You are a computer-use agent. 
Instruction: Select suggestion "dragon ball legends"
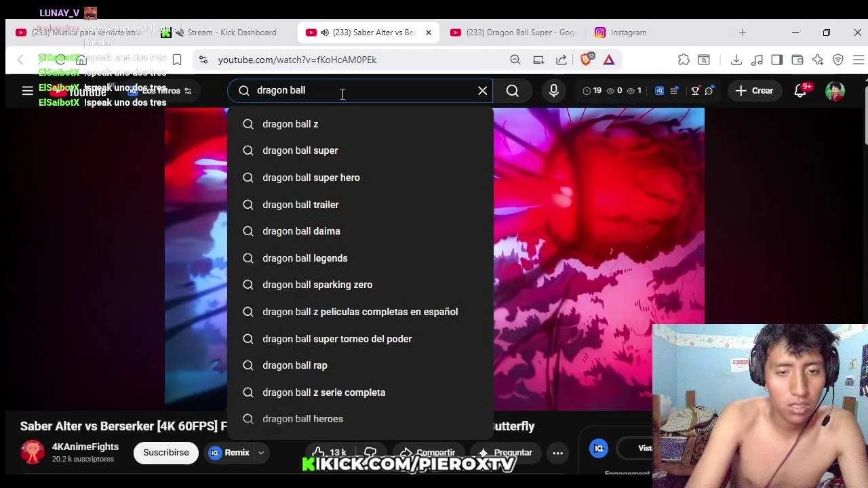click(361, 258)
